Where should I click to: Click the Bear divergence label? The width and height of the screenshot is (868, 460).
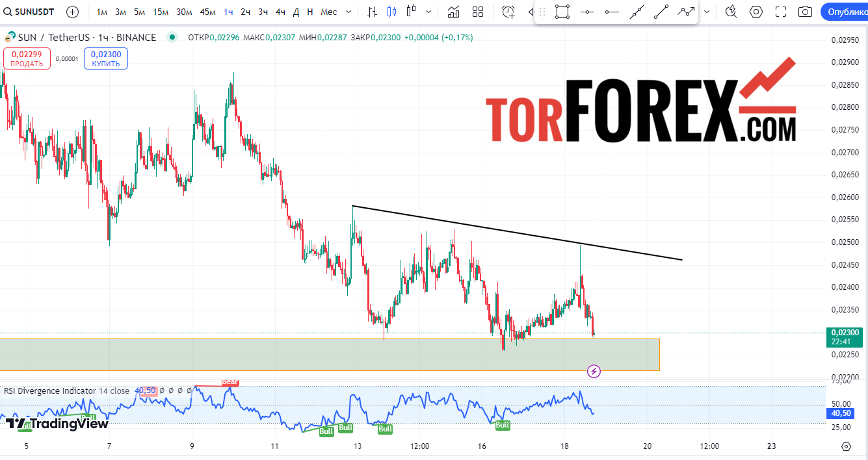pos(230,383)
